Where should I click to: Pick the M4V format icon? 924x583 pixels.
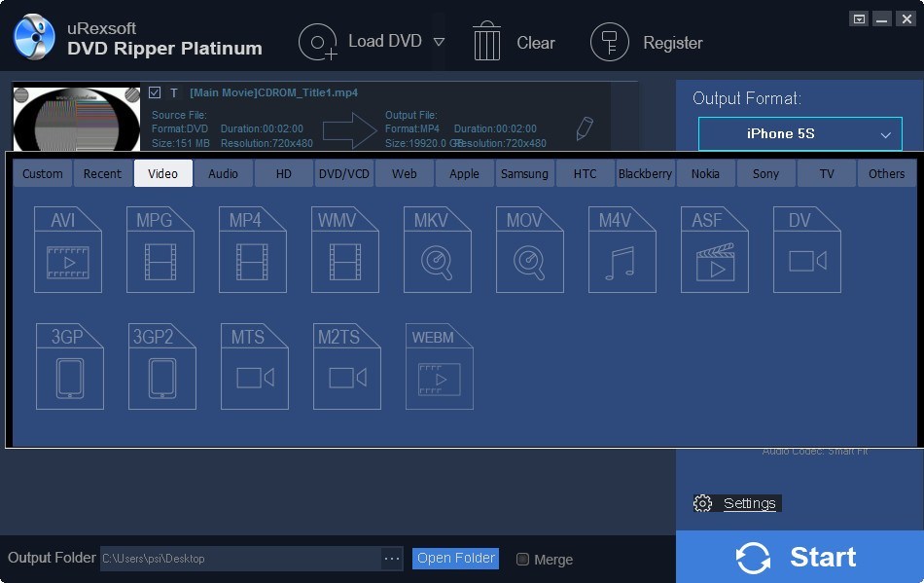[x=622, y=249]
